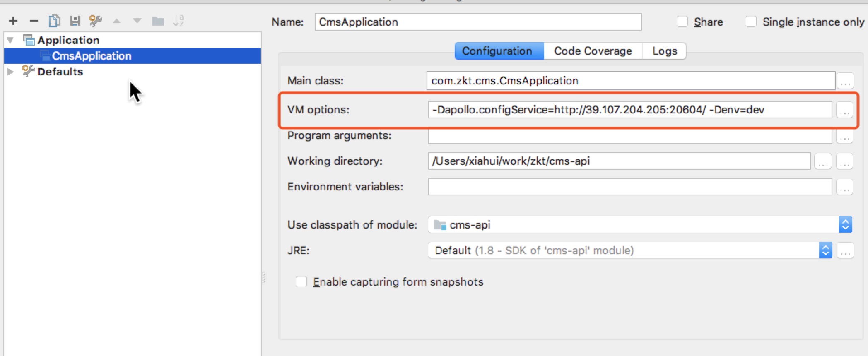Remove configuration with the minus icon
The height and width of the screenshot is (356, 868).
(34, 21)
